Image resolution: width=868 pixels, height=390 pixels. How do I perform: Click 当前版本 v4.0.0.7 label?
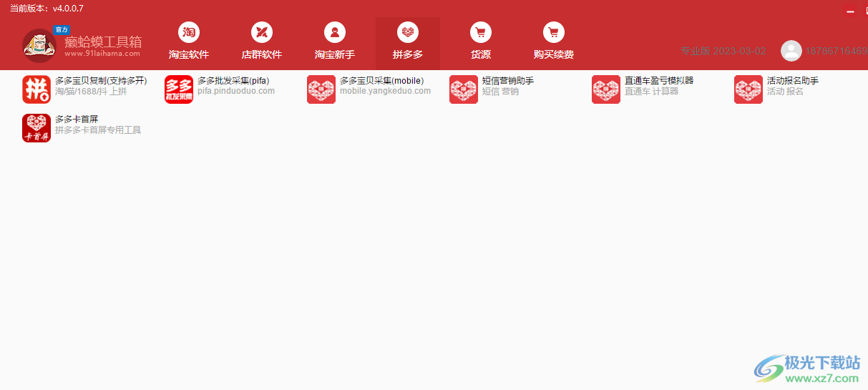[47, 9]
